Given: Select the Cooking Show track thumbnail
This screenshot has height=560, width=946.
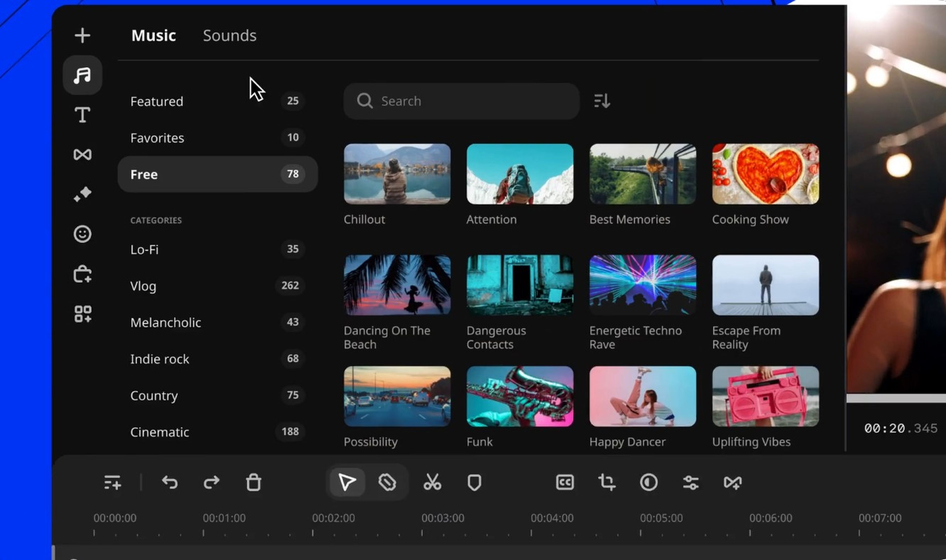Looking at the screenshot, I should tap(765, 174).
